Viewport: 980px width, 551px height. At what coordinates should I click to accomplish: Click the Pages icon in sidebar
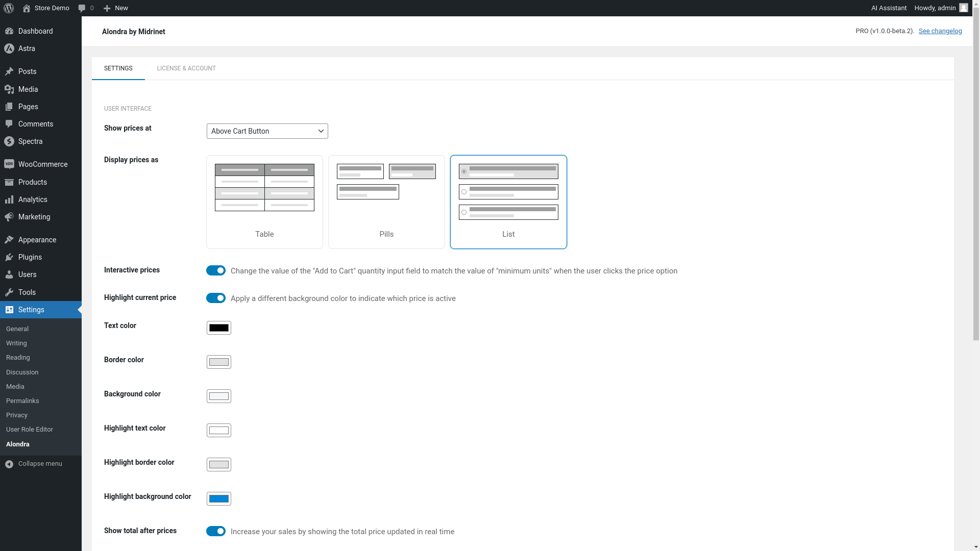pos(9,107)
